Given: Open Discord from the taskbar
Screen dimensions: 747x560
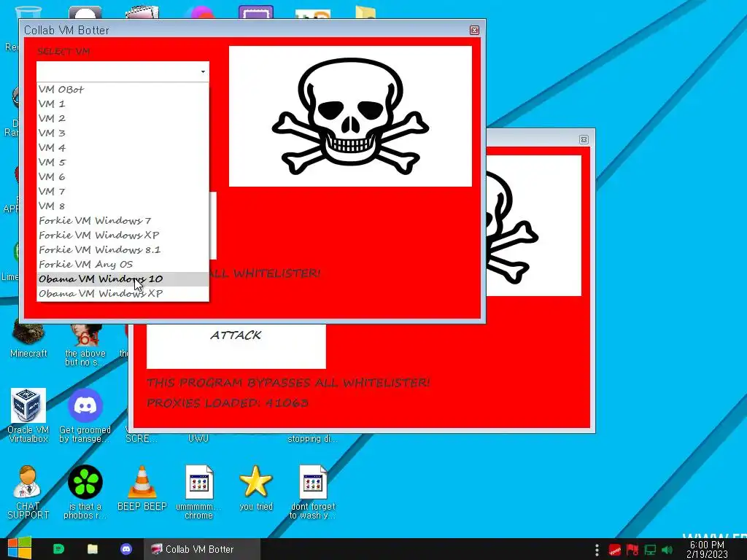Looking at the screenshot, I should point(126,549).
